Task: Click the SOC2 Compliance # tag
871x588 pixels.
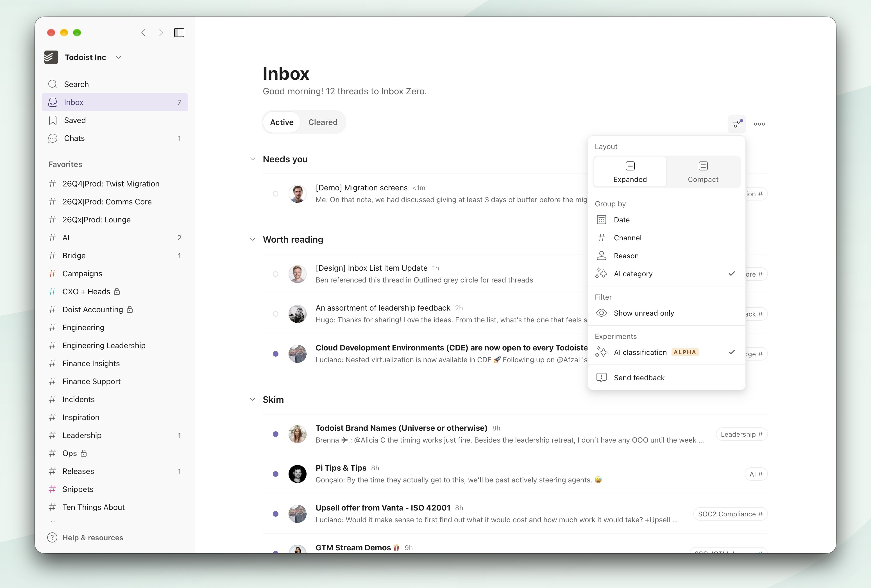Action: (x=730, y=514)
